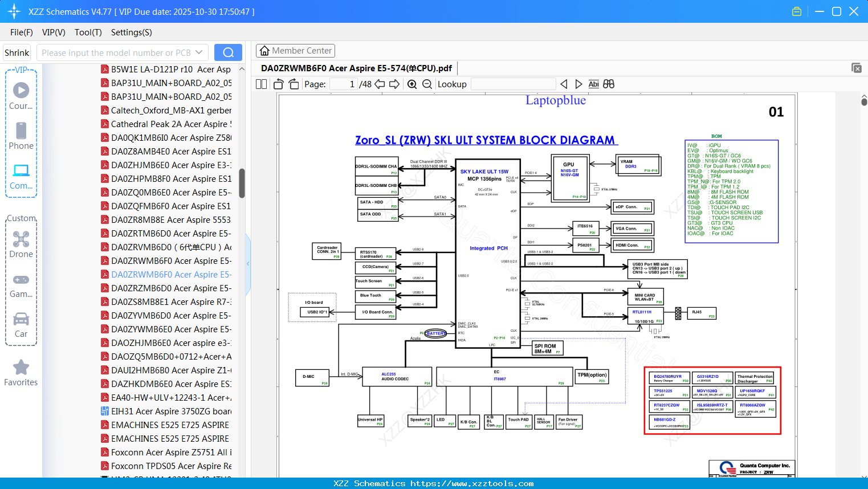Rotate the page clockwise

point(294,84)
